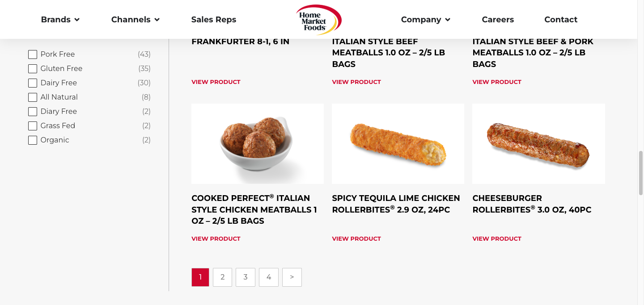The height and width of the screenshot is (305, 644).
Task: Open the Italian chicken meatballs product image
Action: pyautogui.click(x=257, y=143)
